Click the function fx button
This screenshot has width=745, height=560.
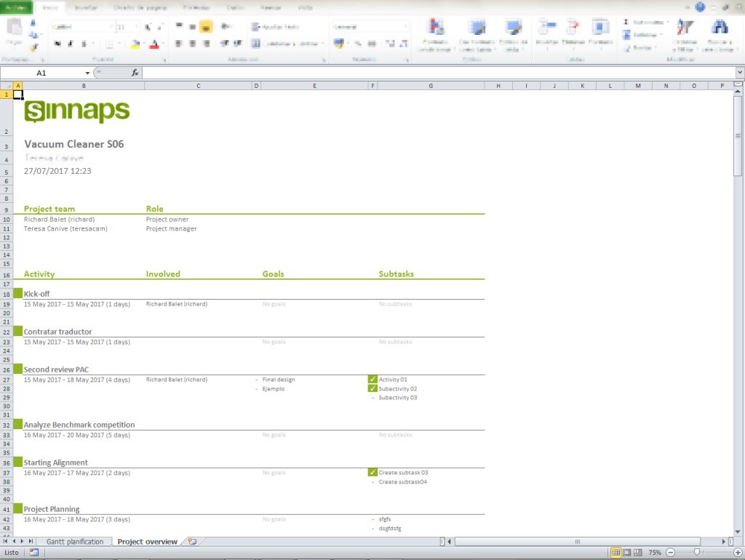tap(135, 73)
